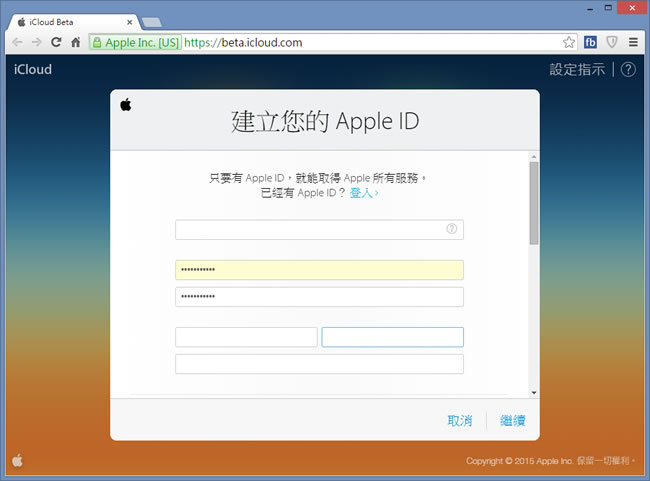
Task: Focus the yellow highlighted password field
Action: coord(319,270)
